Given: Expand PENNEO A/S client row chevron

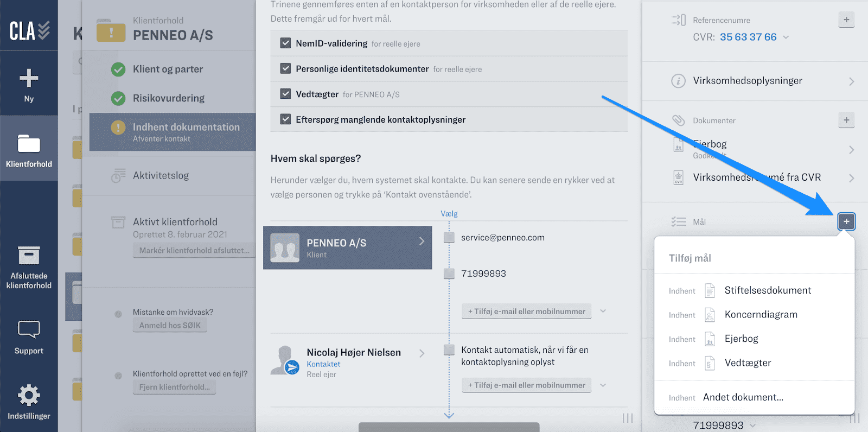Looking at the screenshot, I should (422, 241).
